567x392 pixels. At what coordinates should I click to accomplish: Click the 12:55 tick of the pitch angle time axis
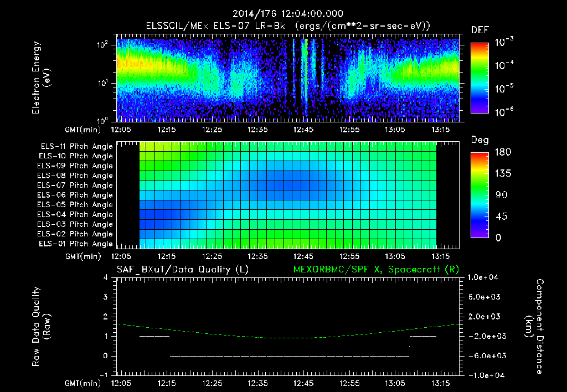pos(349,257)
